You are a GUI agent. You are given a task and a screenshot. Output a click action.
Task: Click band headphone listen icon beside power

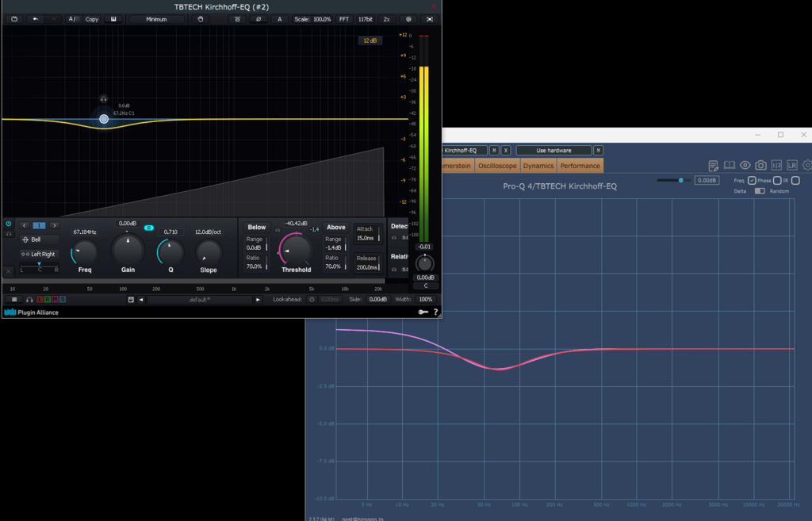[x=9, y=234]
